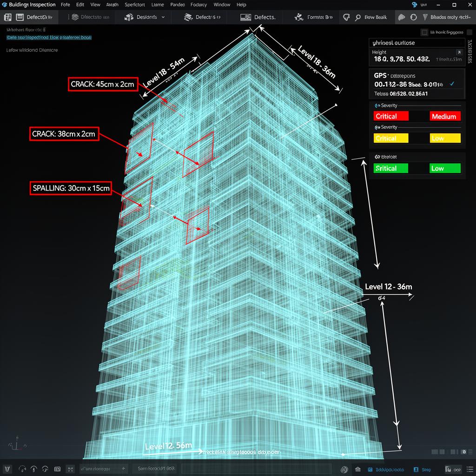Click the blue disk button in the bottom bar
This screenshot has height=476, width=476.
coord(370,469)
